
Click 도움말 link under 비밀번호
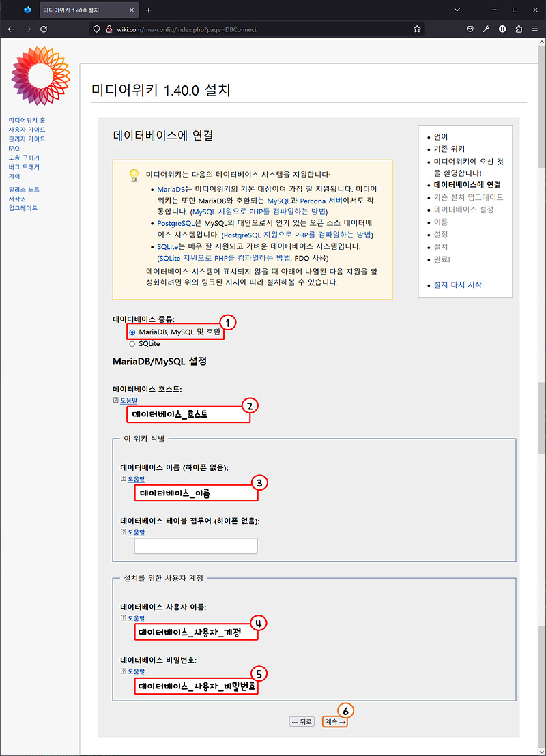[x=136, y=671]
